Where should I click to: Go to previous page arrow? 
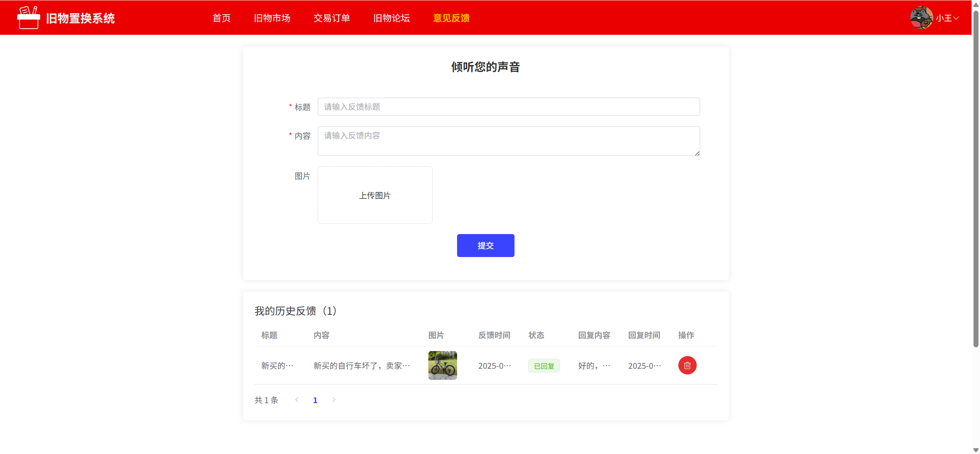297,400
